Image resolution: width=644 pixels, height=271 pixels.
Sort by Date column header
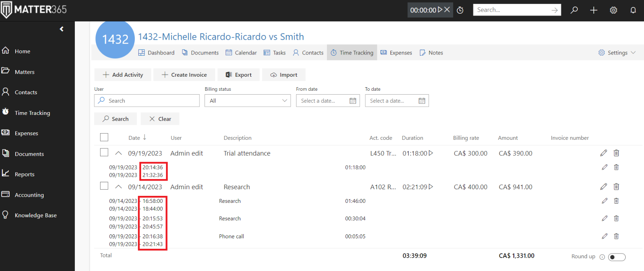click(137, 137)
